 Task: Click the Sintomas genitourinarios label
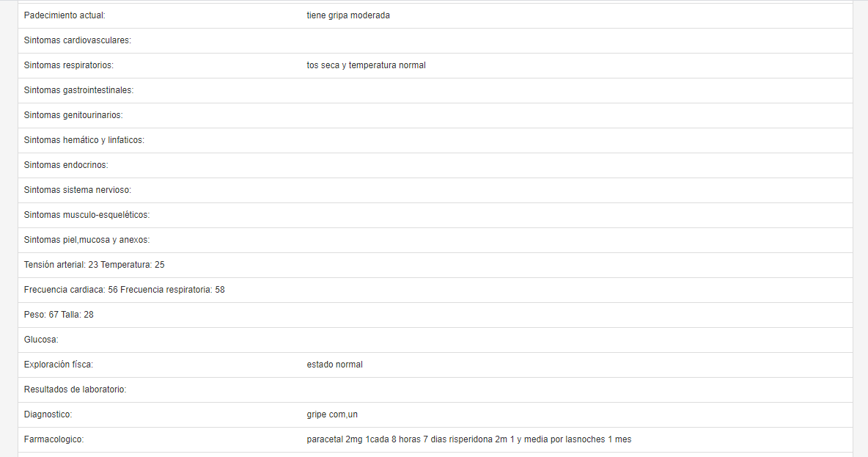pyautogui.click(x=73, y=115)
